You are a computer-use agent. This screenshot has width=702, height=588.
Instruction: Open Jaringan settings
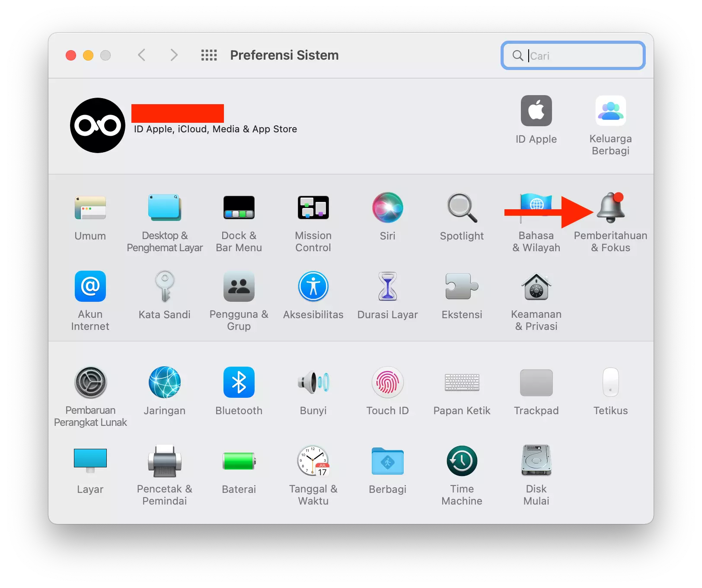164,383
